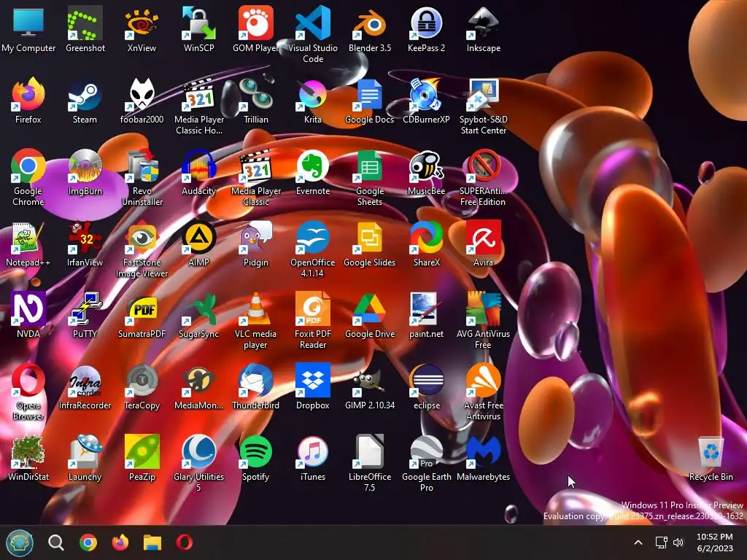Screen dimensions: 747x560
Task: Open the Start menu shell button
Action: pyautogui.click(x=20, y=542)
